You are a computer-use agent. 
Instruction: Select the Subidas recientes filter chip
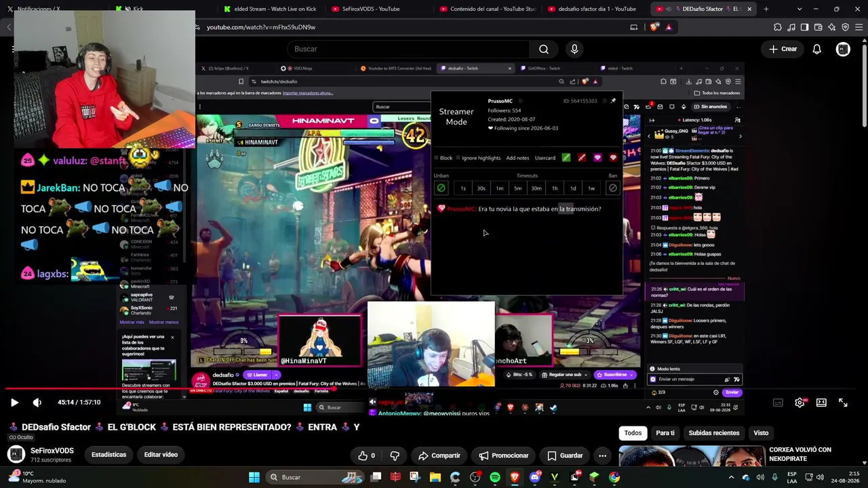(714, 433)
